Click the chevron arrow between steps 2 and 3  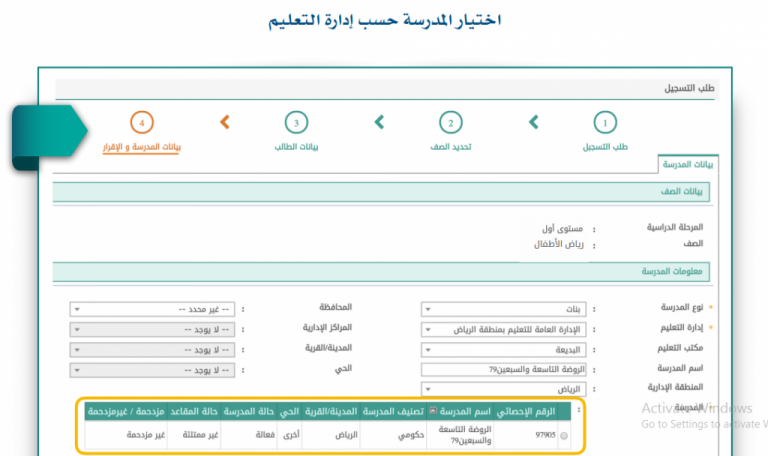[379, 122]
